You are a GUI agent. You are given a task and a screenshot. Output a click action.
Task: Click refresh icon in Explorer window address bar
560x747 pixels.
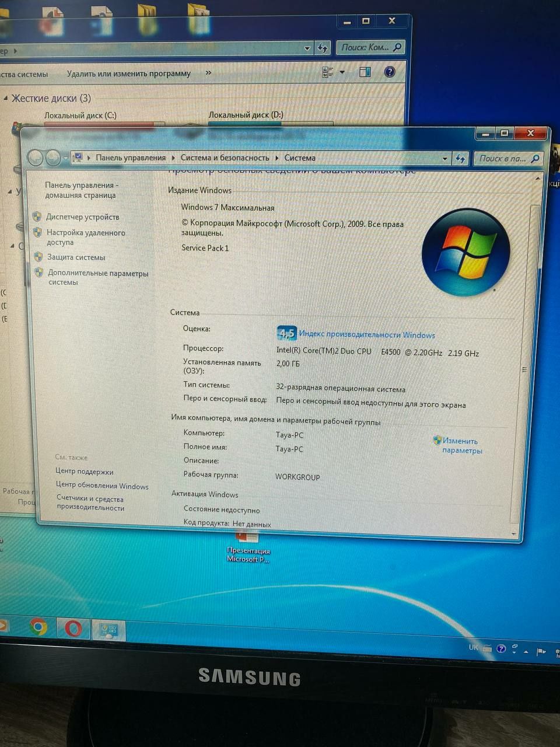[x=323, y=48]
